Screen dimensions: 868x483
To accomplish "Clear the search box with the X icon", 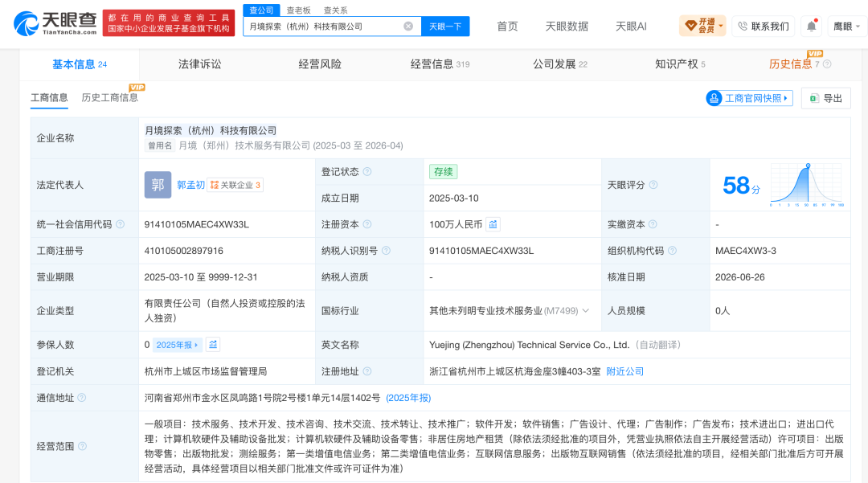I will (x=408, y=26).
